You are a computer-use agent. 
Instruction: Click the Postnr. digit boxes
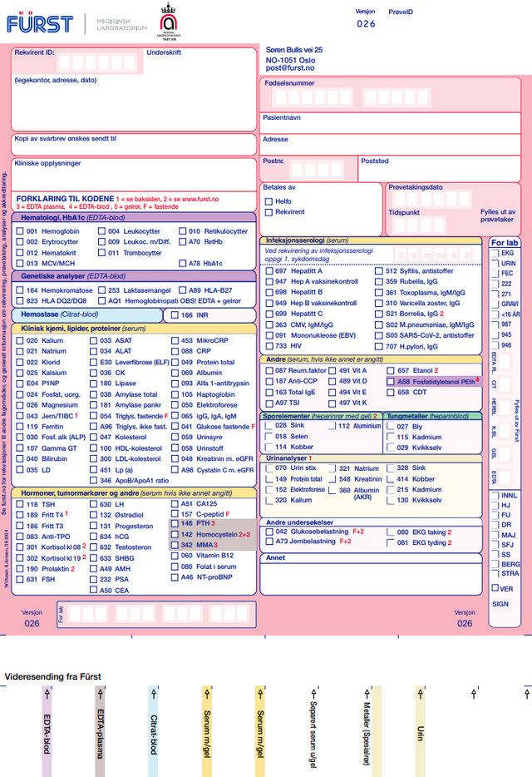[317, 170]
